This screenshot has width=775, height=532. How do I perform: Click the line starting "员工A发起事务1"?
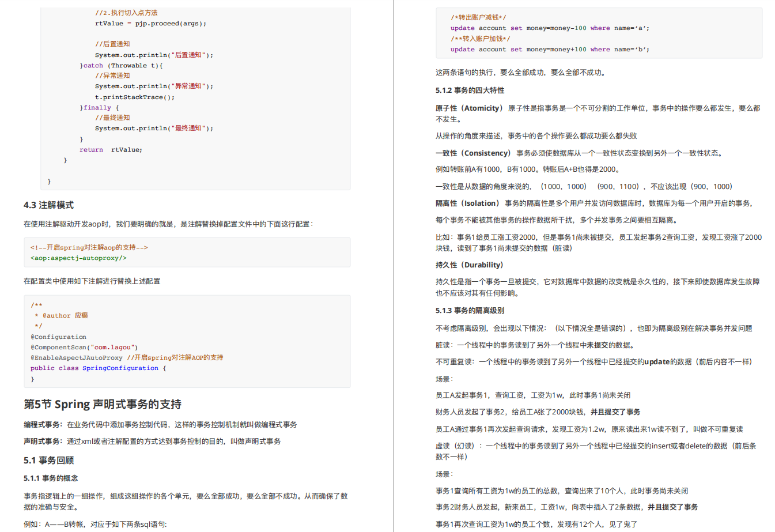[x=533, y=395]
